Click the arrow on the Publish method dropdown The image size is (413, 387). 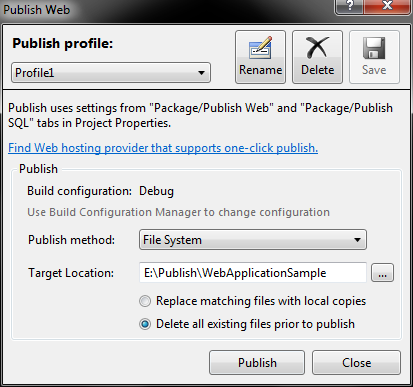(x=357, y=240)
